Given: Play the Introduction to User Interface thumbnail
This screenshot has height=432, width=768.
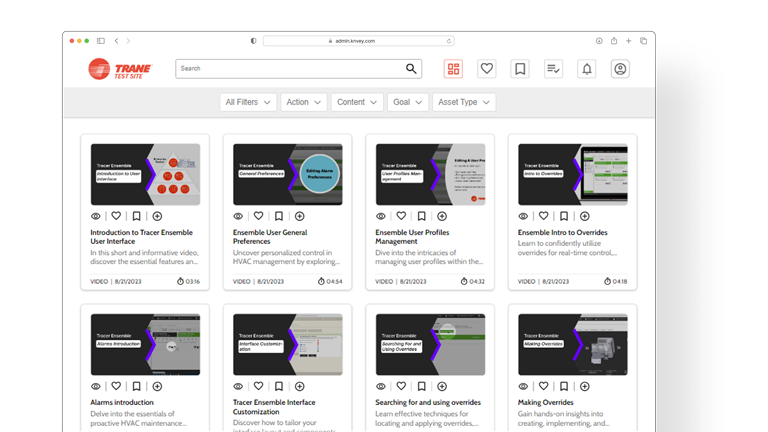Looking at the screenshot, I should click(145, 174).
